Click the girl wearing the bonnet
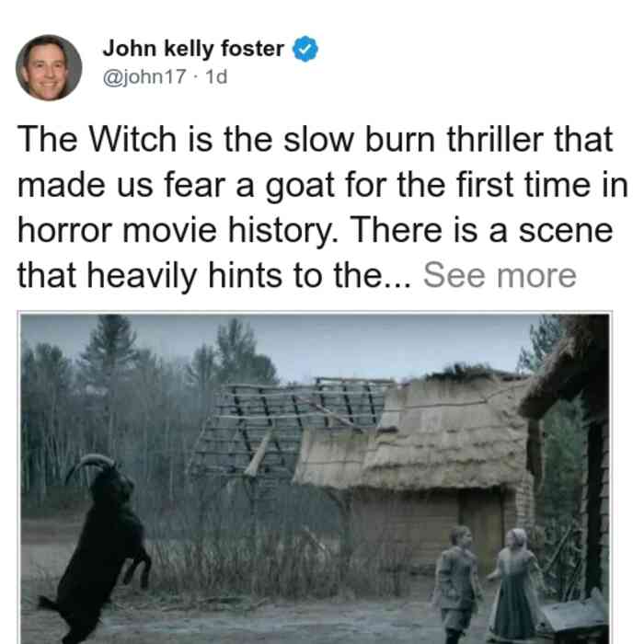 pyautogui.click(x=515, y=585)
